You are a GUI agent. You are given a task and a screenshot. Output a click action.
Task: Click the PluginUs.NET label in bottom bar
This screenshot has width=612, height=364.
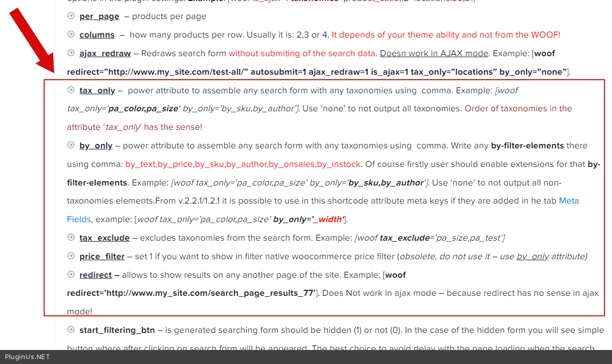pos(27,357)
